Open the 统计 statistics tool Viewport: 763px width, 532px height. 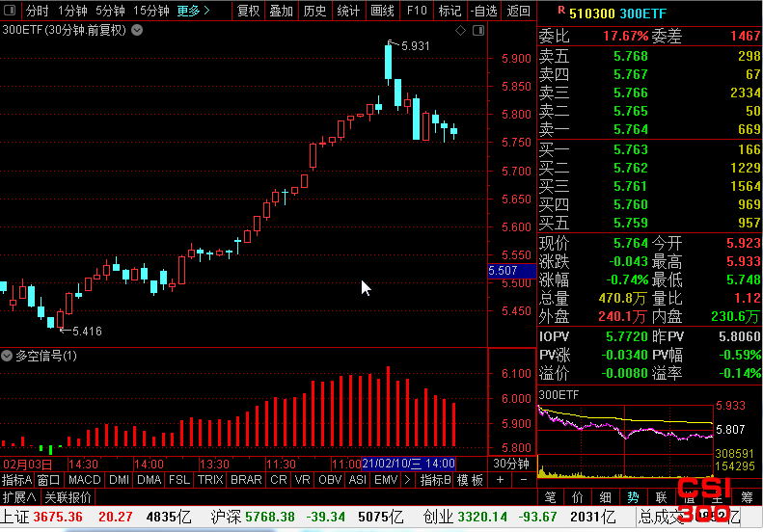pyautogui.click(x=348, y=11)
